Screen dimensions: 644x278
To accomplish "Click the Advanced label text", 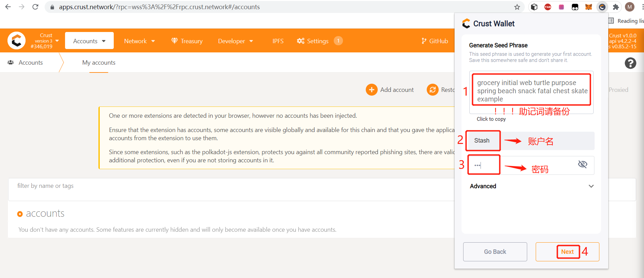I will click(x=483, y=186).
